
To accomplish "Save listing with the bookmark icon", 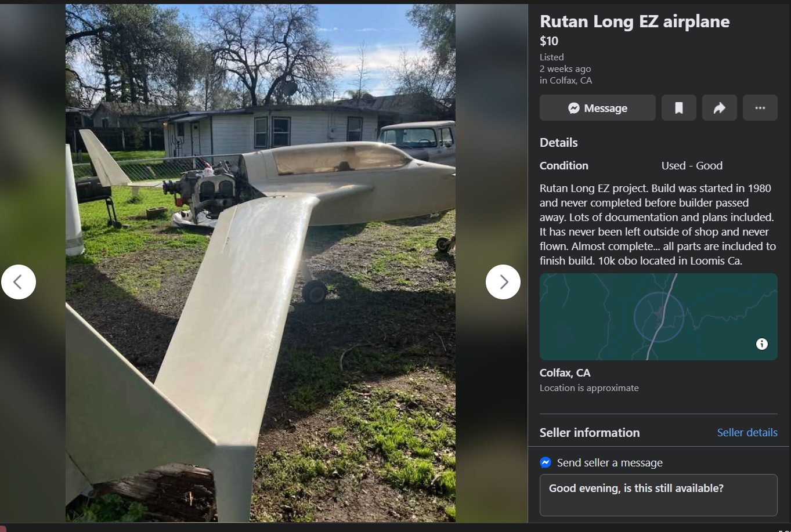I will click(x=679, y=108).
